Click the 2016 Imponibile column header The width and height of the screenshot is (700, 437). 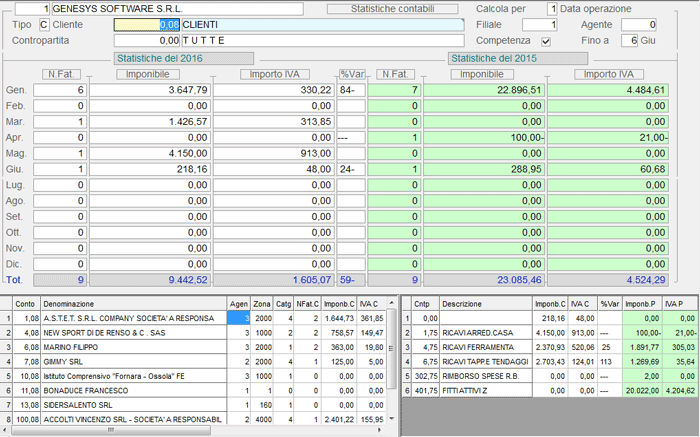(148, 74)
